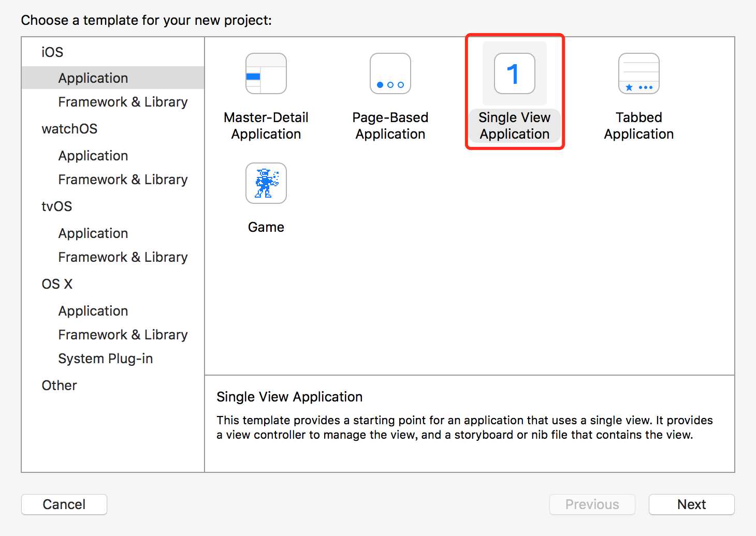The image size is (756, 536).
Task: Open Framework & Library under watchOS
Action: [x=123, y=180]
